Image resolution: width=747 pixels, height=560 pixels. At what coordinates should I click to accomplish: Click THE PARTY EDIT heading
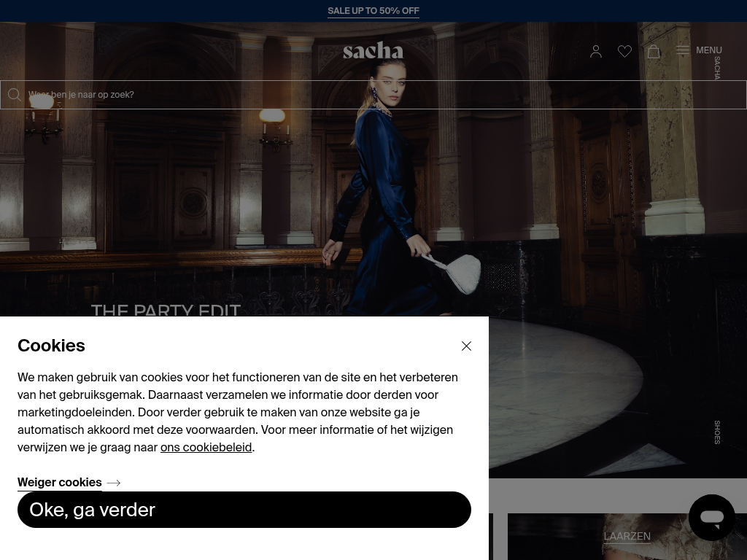pyautogui.click(x=166, y=310)
